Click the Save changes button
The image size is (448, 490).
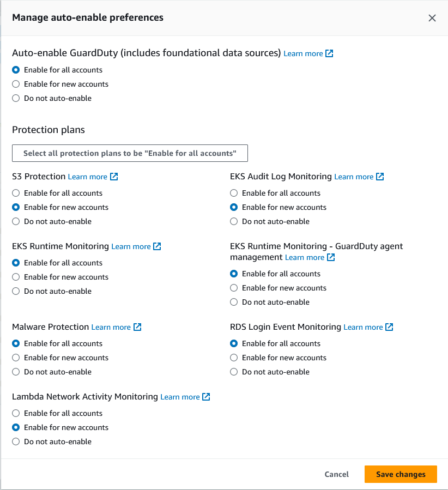[401, 474]
